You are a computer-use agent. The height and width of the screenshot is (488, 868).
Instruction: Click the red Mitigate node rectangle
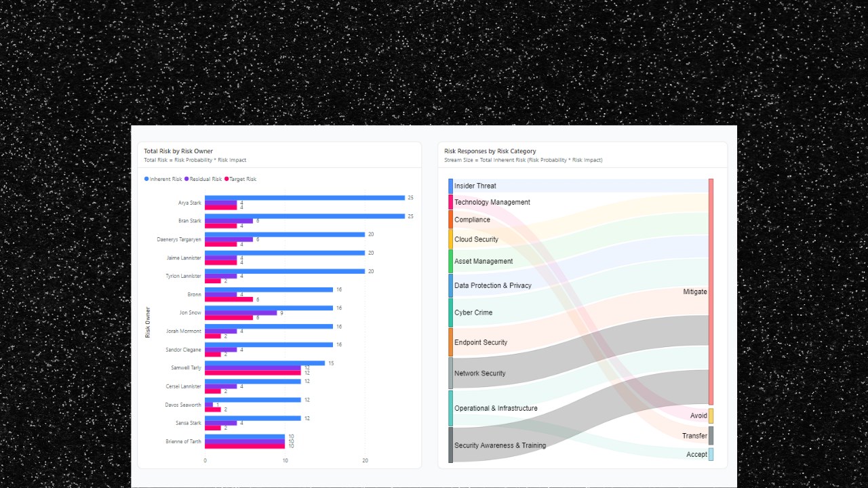click(711, 291)
